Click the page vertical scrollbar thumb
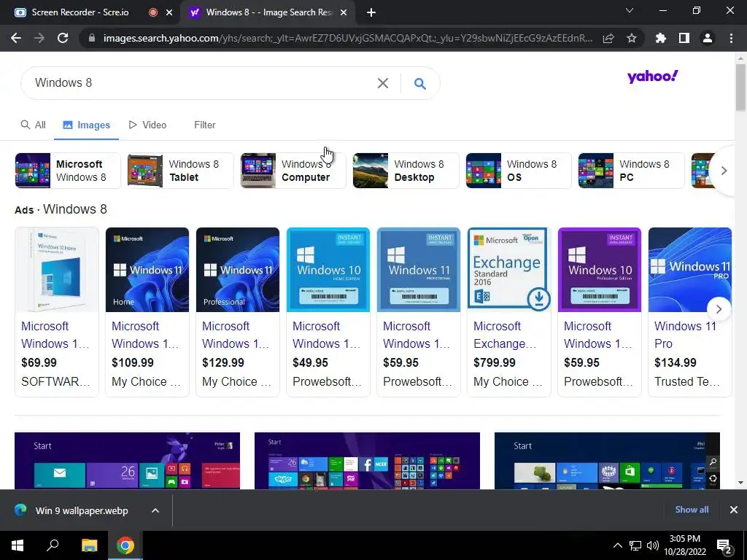Image resolution: width=747 pixels, height=560 pixels. (x=740, y=88)
